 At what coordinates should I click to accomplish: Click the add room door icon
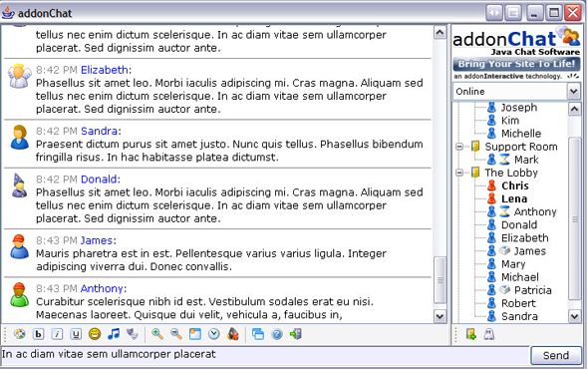point(471,334)
